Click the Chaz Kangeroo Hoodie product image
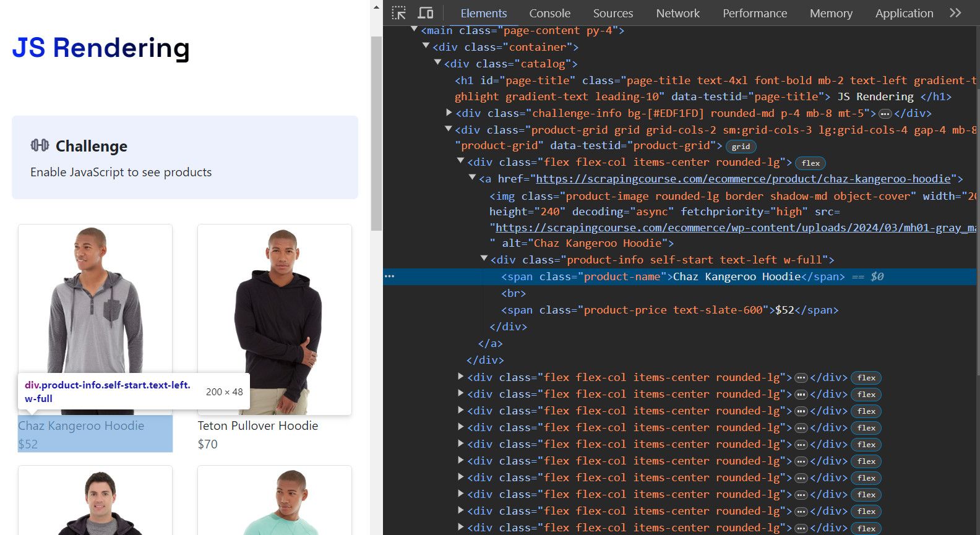This screenshot has width=980, height=535. 95,319
